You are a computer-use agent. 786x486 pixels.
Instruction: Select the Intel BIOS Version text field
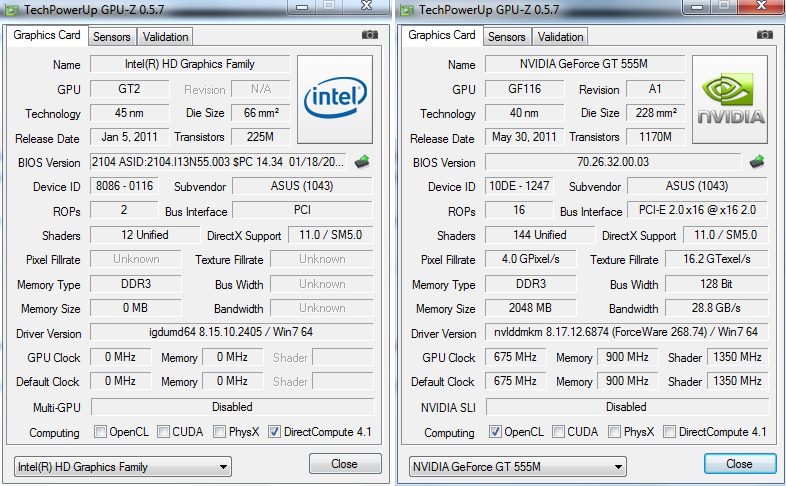click(218, 161)
